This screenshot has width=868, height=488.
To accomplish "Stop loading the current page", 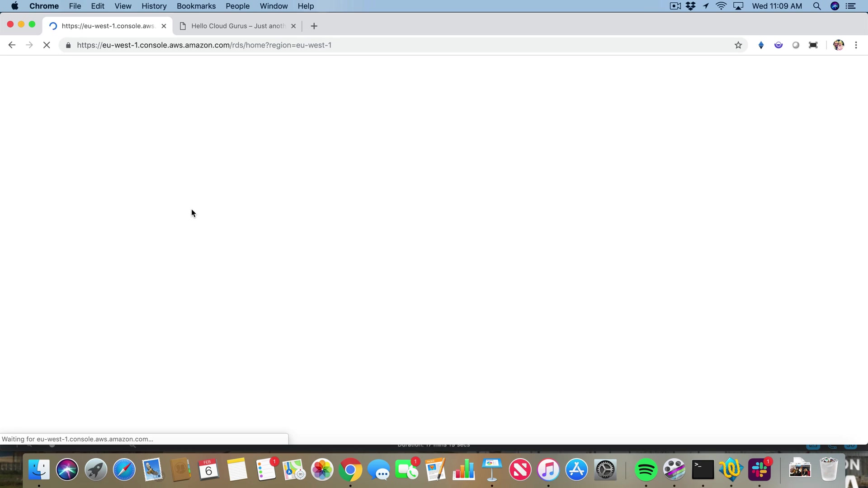I will (x=47, y=45).
